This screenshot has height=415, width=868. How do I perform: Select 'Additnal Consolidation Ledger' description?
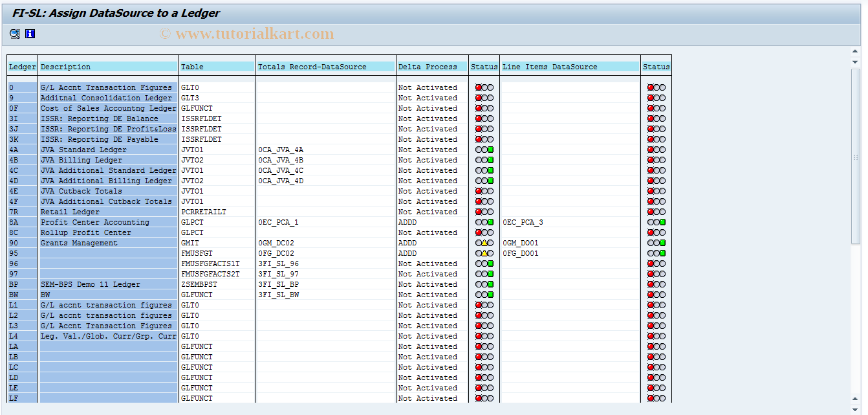[x=107, y=98]
